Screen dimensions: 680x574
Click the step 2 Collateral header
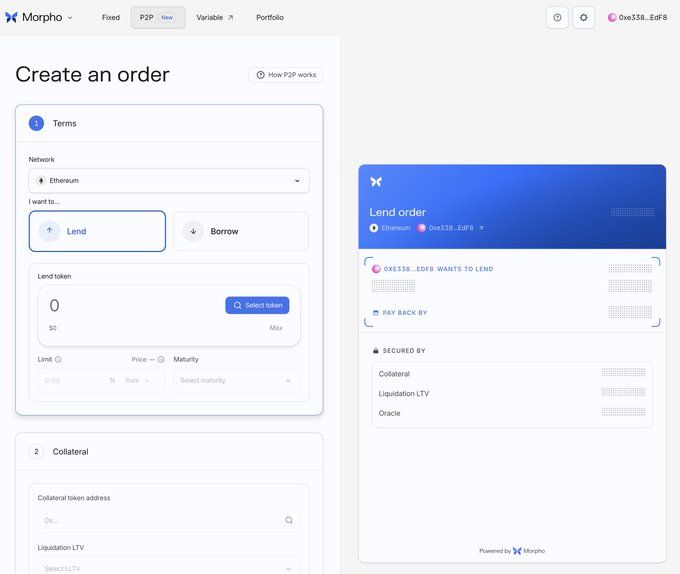169,452
